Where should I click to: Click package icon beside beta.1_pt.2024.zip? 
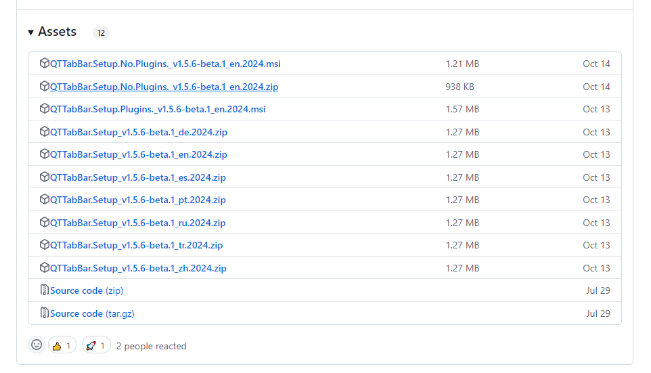44,199
